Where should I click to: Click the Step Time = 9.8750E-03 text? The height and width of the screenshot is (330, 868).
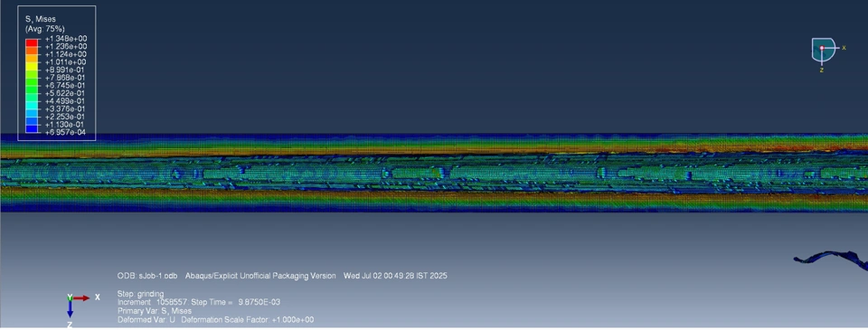(238, 302)
